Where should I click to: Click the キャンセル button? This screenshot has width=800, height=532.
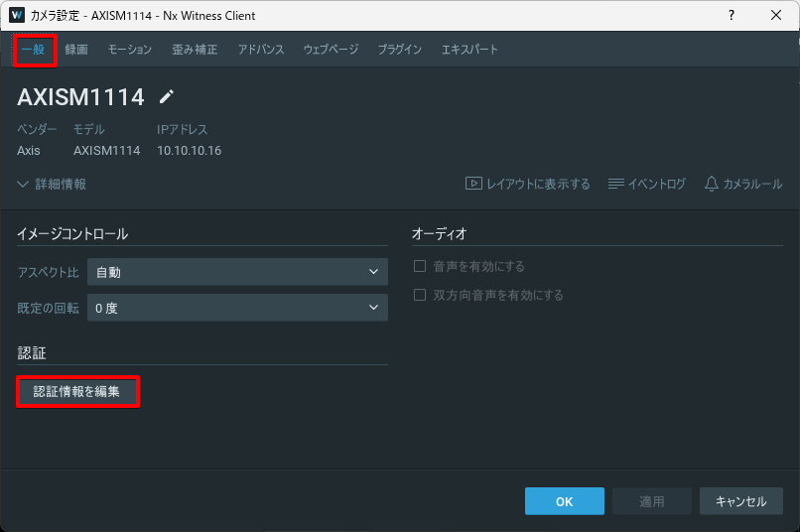(x=740, y=501)
